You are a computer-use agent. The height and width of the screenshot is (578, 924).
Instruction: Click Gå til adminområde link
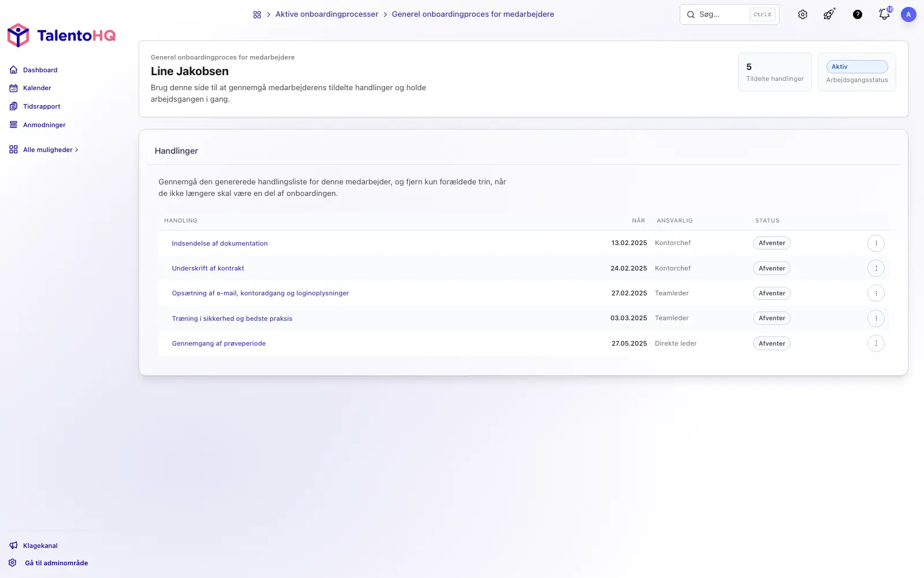(57, 563)
